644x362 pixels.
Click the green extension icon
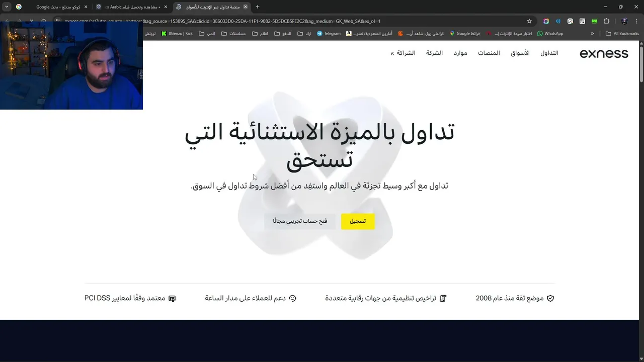[x=594, y=21]
